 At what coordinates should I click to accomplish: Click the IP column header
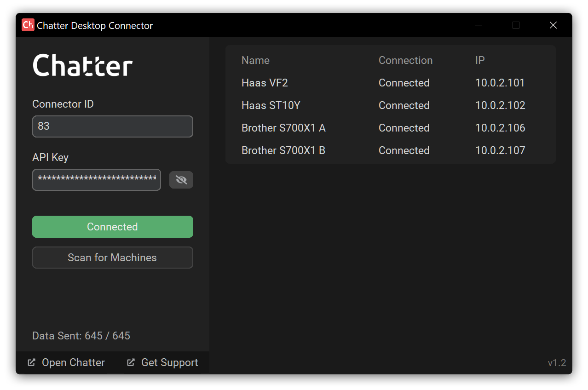pos(480,60)
